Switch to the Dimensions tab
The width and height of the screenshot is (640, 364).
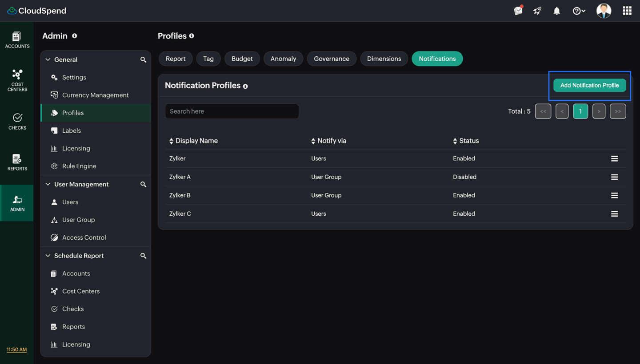384,59
